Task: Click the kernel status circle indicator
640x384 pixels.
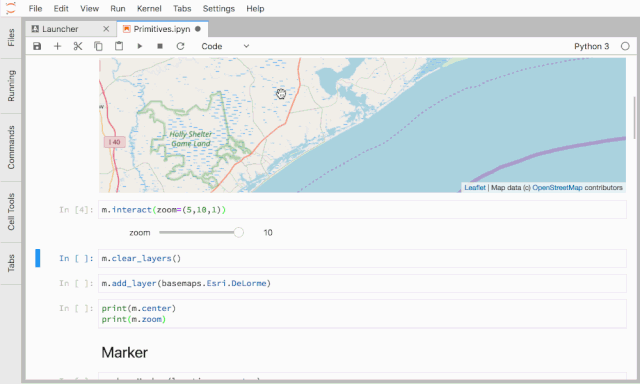Action: click(x=625, y=46)
